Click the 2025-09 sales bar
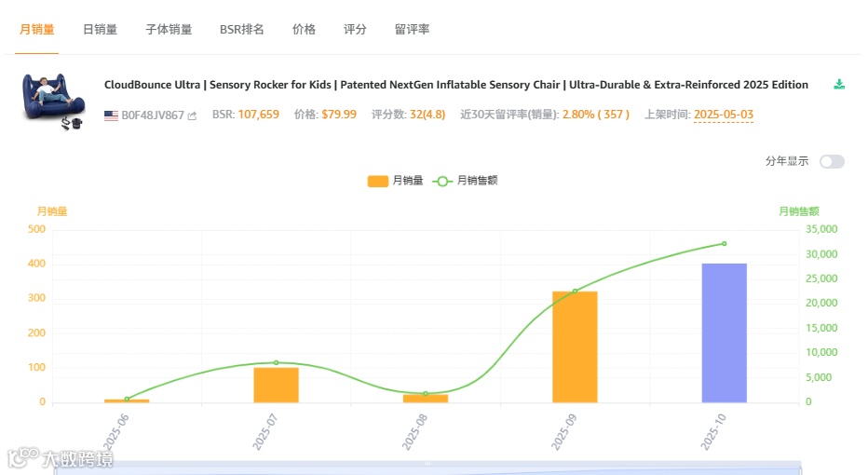The image size is (868, 475). tap(575, 346)
